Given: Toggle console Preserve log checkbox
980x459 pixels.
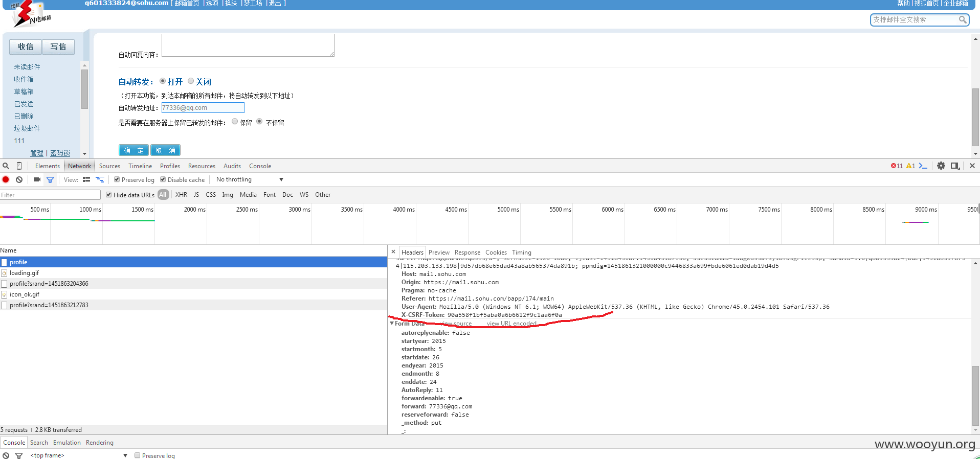Looking at the screenshot, I should 137,455.
